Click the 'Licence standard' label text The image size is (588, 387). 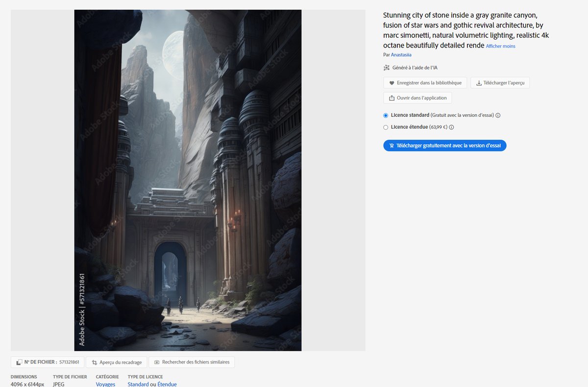tap(410, 115)
